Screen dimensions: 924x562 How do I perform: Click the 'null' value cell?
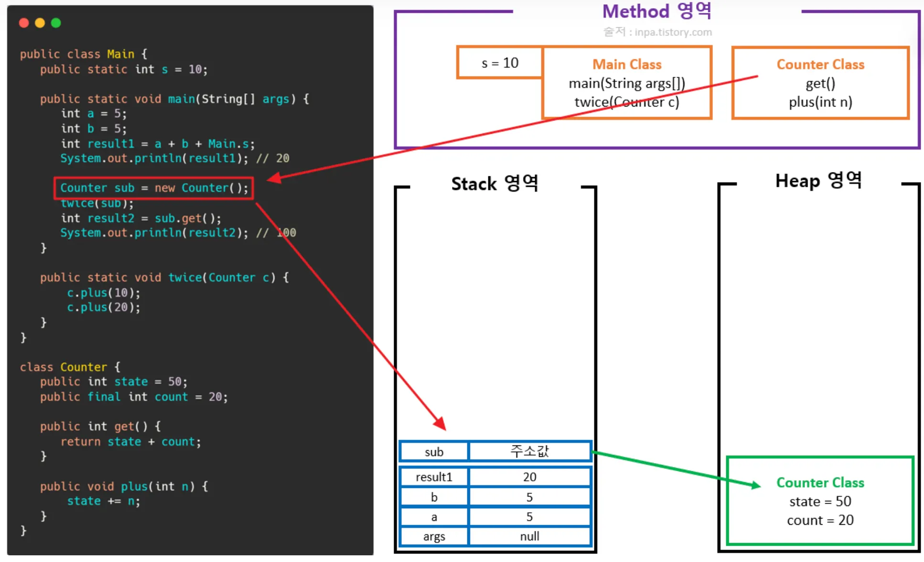[529, 537]
